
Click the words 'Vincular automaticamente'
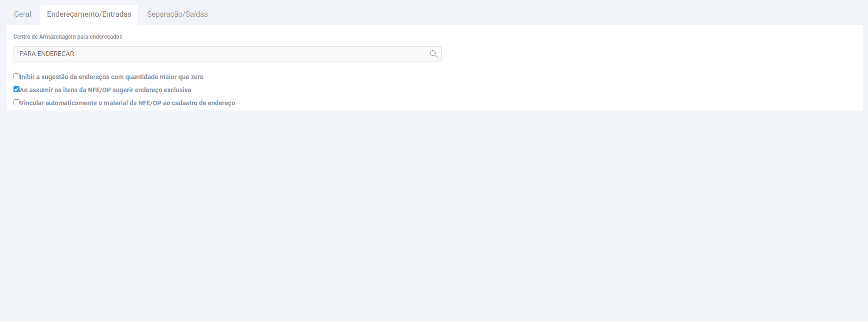58,103
